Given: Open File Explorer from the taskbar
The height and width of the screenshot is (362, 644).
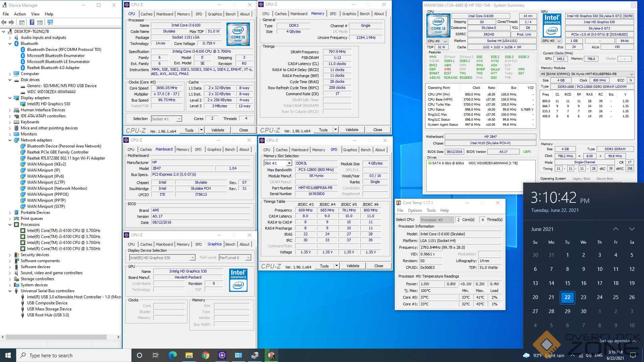Looking at the screenshot, I should point(189,355).
